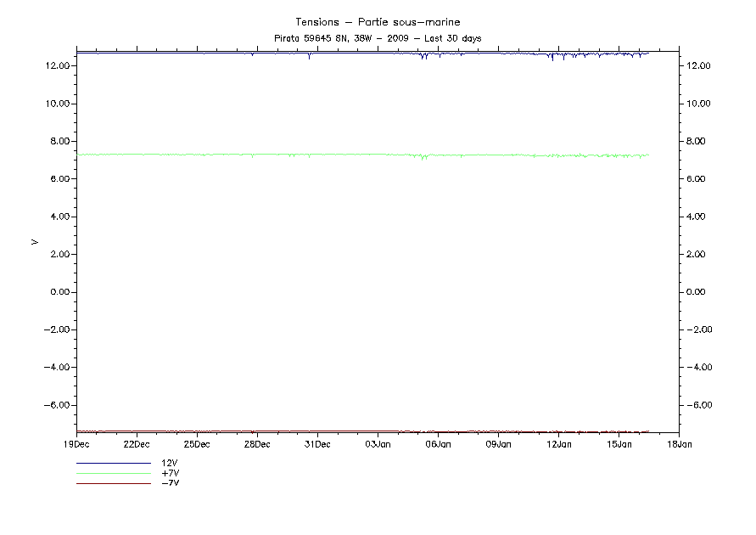Click the 12Jan date tick label
The width and height of the screenshot is (756, 535).
[x=558, y=444]
